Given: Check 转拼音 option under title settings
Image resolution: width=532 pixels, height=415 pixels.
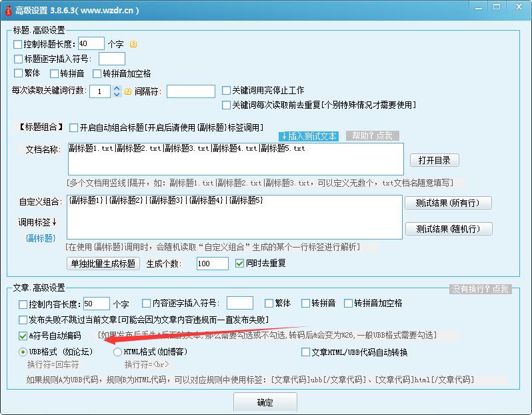Looking at the screenshot, I should (54, 73).
